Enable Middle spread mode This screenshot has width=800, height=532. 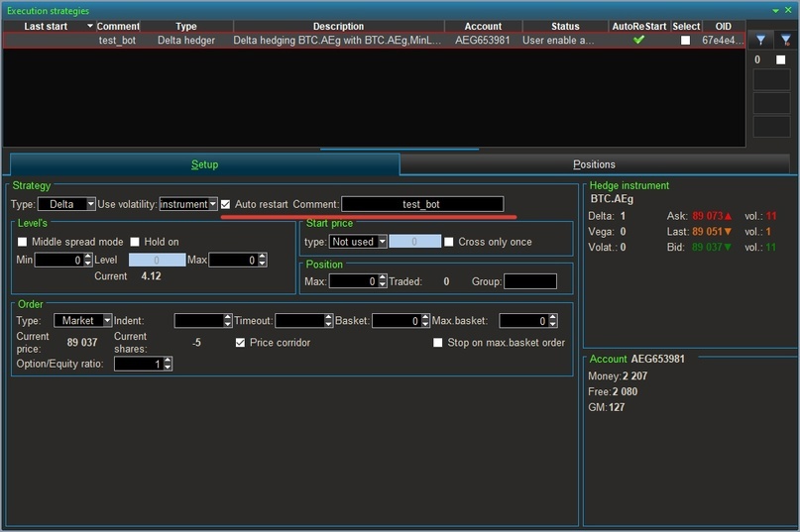(23, 242)
